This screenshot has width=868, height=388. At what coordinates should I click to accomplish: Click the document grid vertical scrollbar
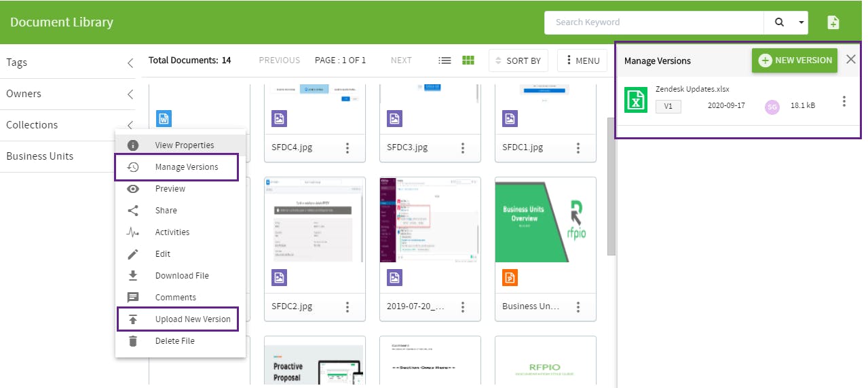(x=611, y=187)
